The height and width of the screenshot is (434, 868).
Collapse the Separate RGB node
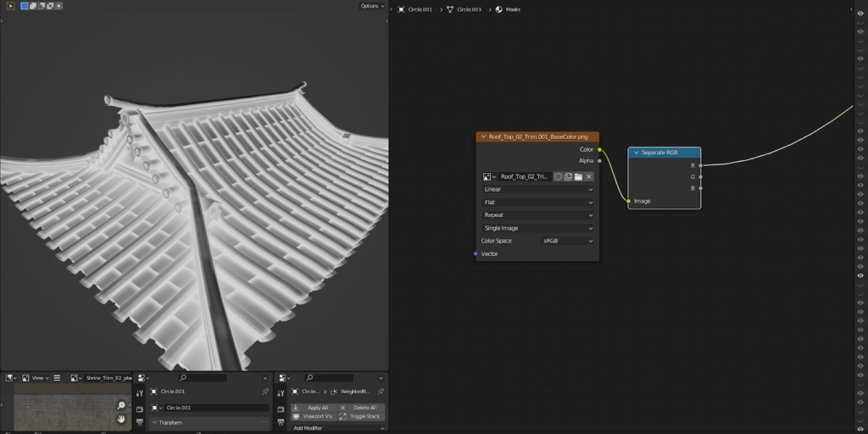pos(637,153)
